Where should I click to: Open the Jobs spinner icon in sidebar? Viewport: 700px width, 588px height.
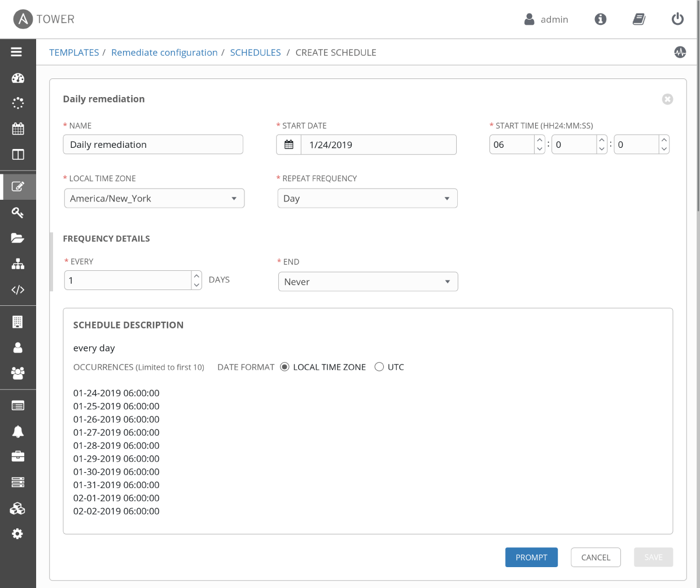[x=18, y=103]
